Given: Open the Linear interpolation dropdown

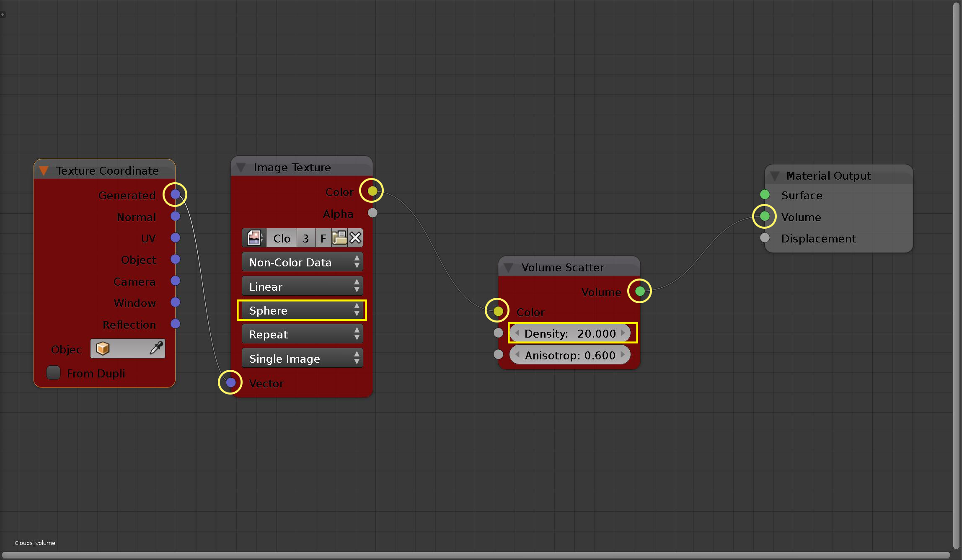Looking at the screenshot, I should (x=302, y=286).
